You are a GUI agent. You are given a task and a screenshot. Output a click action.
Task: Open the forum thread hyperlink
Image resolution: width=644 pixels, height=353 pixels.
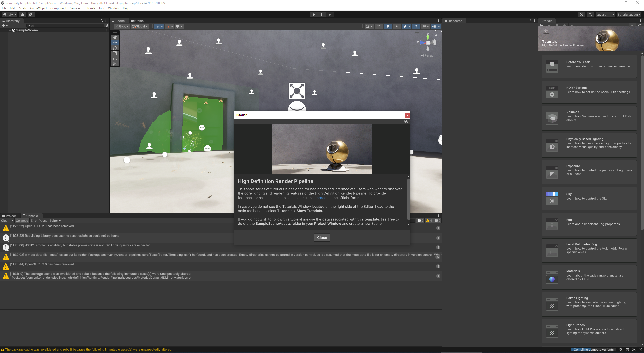(x=321, y=198)
